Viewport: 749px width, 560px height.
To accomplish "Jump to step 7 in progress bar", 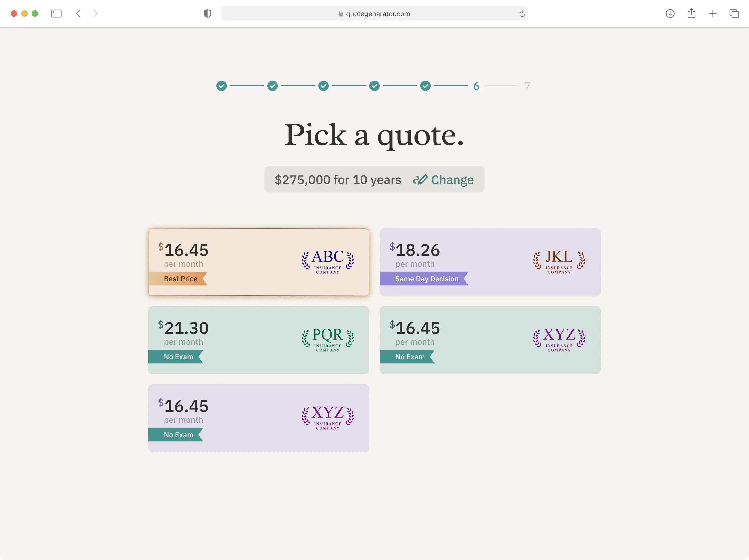I will 527,86.
